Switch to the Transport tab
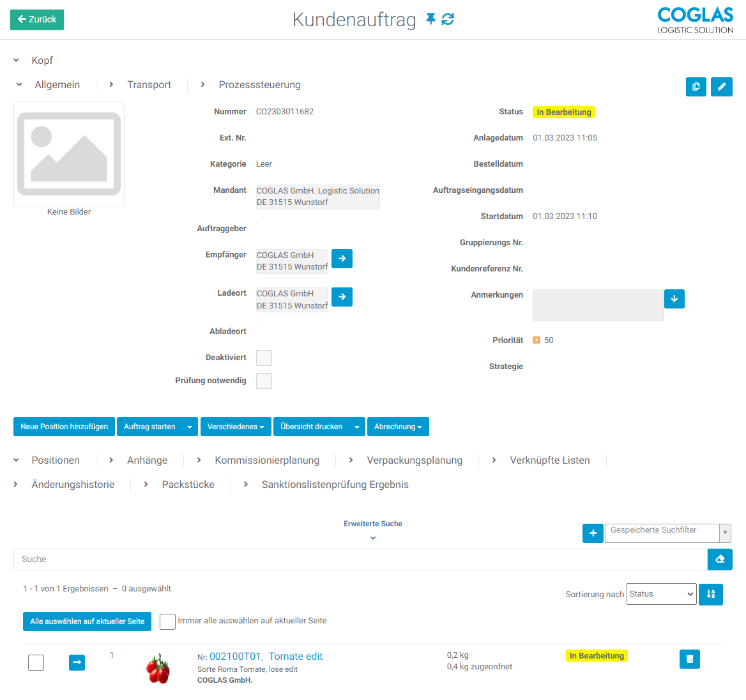Viewport: 746px width, 700px height. tap(149, 85)
